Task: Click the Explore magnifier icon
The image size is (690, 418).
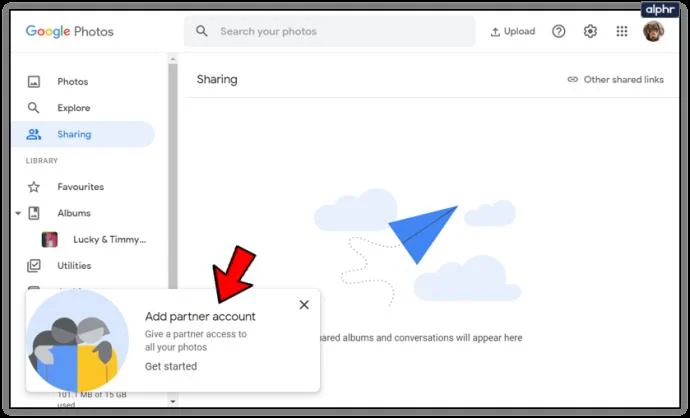Action: pyautogui.click(x=33, y=108)
